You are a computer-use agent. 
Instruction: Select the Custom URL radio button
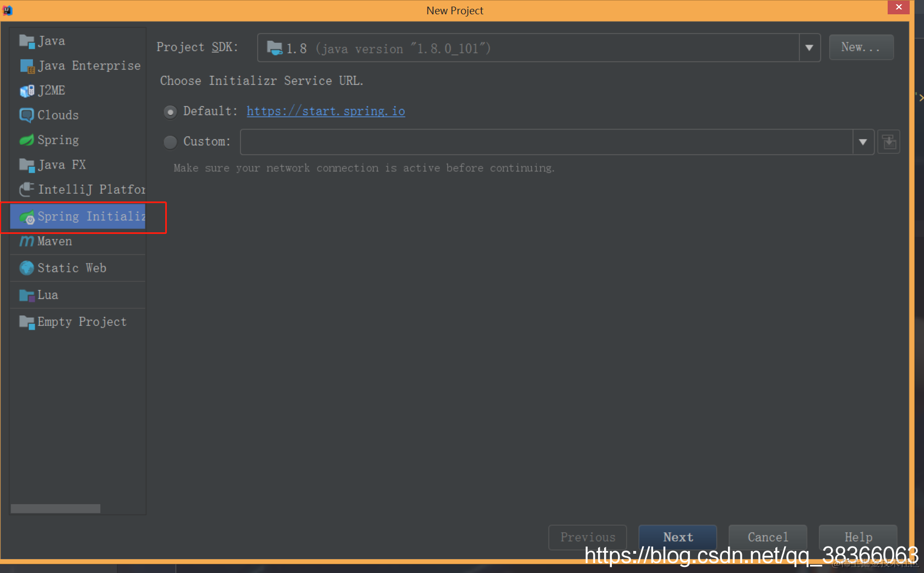(170, 142)
